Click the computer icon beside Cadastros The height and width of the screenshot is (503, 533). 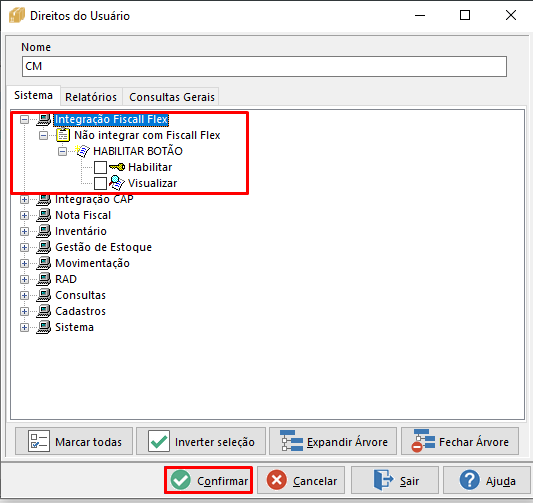(44, 311)
